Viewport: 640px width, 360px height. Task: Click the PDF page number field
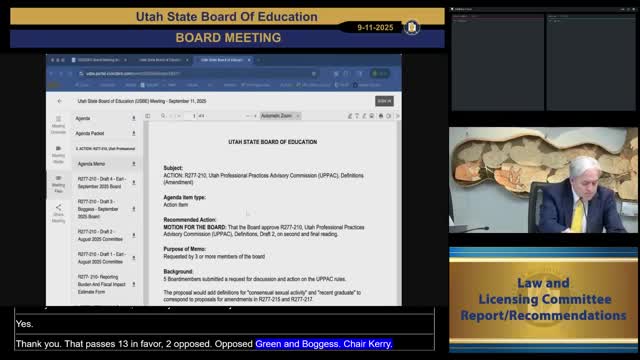point(192,116)
